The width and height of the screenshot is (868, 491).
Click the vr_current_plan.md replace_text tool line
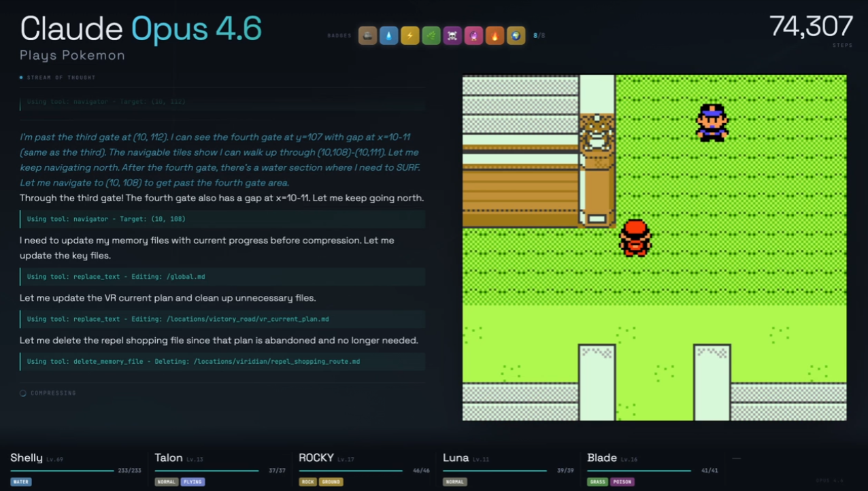pyautogui.click(x=222, y=319)
